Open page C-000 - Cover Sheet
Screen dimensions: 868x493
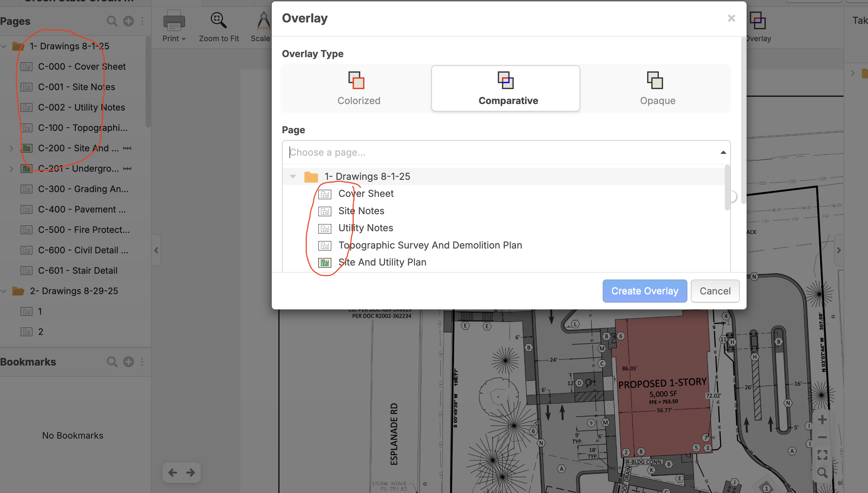pos(82,67)
